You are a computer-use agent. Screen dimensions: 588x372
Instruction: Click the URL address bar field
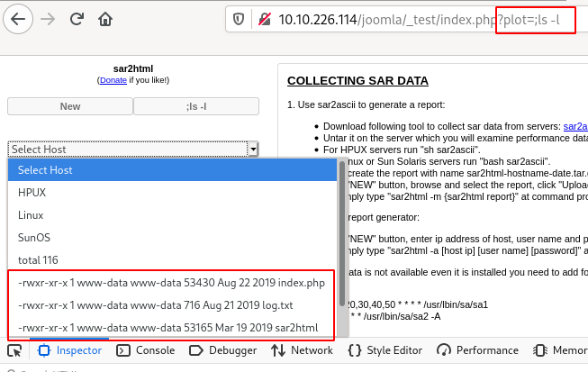pyautogui.click(x=378, y=18)
